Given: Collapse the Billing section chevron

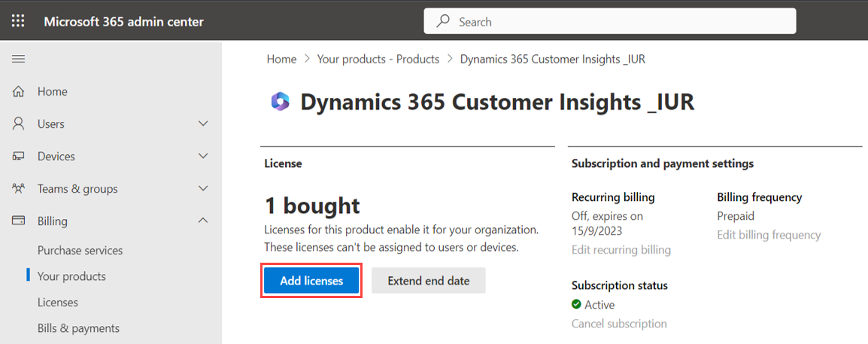Looking at the screenshot, I should (203, 221).
